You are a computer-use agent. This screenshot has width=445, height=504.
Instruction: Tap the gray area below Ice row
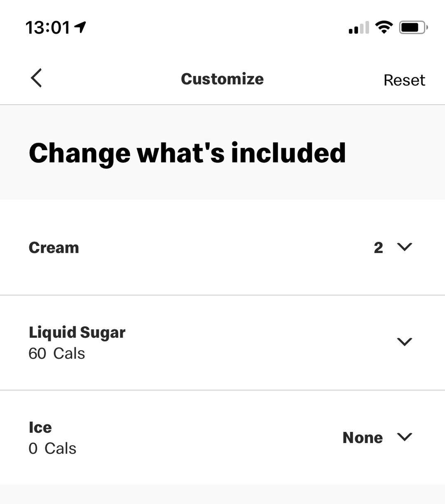[222, 495]
